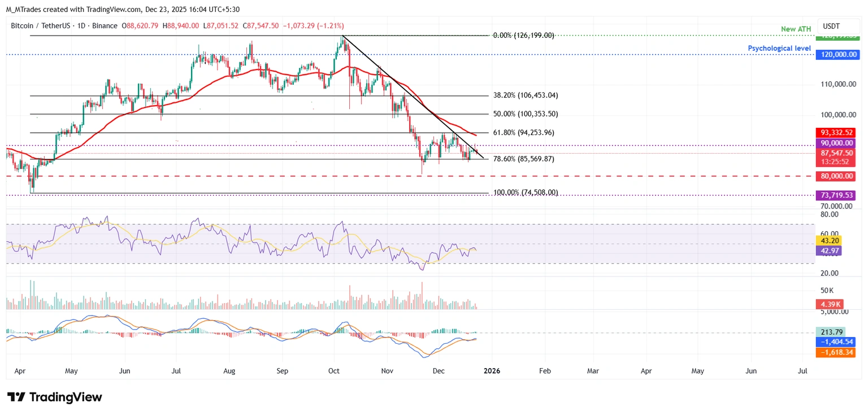Select the descending black trendline
868x415 pixels.
click(413, 96)
